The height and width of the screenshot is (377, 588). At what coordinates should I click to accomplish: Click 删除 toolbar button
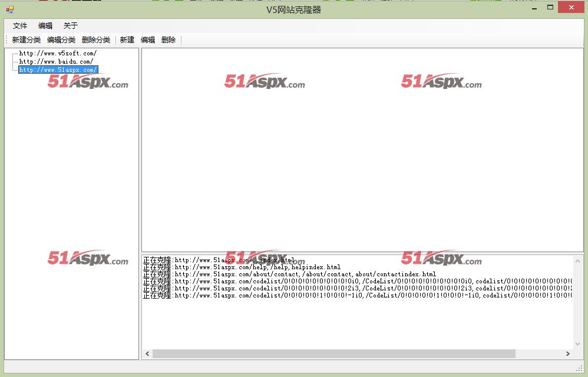(x=169, y=39)
